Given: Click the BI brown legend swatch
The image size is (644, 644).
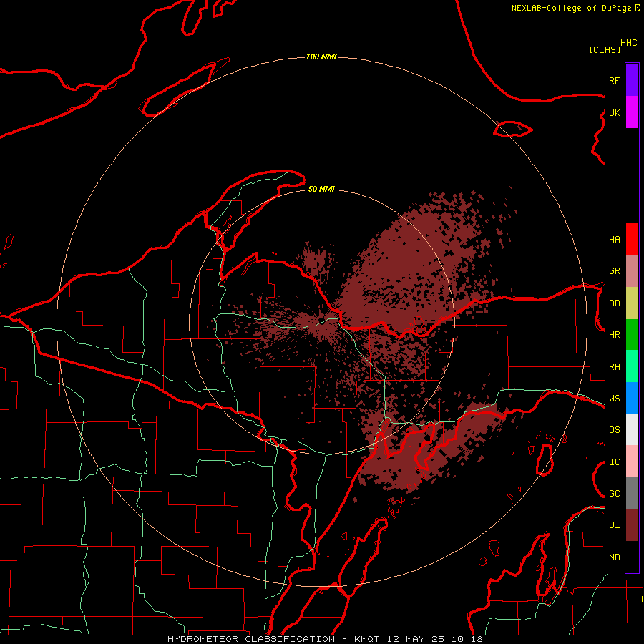Looking at the screenshot, I should coord(632,525).
